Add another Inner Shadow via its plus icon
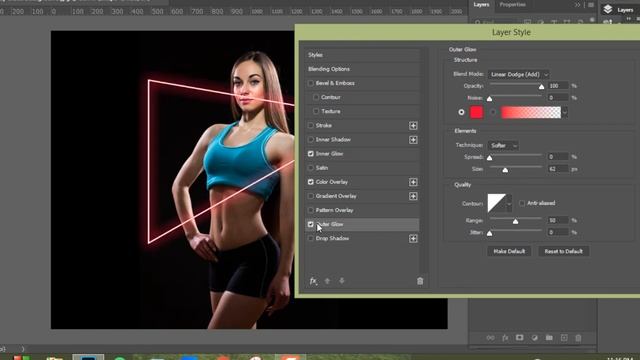The height and width of the screenshot is (360, 640). 413,140
